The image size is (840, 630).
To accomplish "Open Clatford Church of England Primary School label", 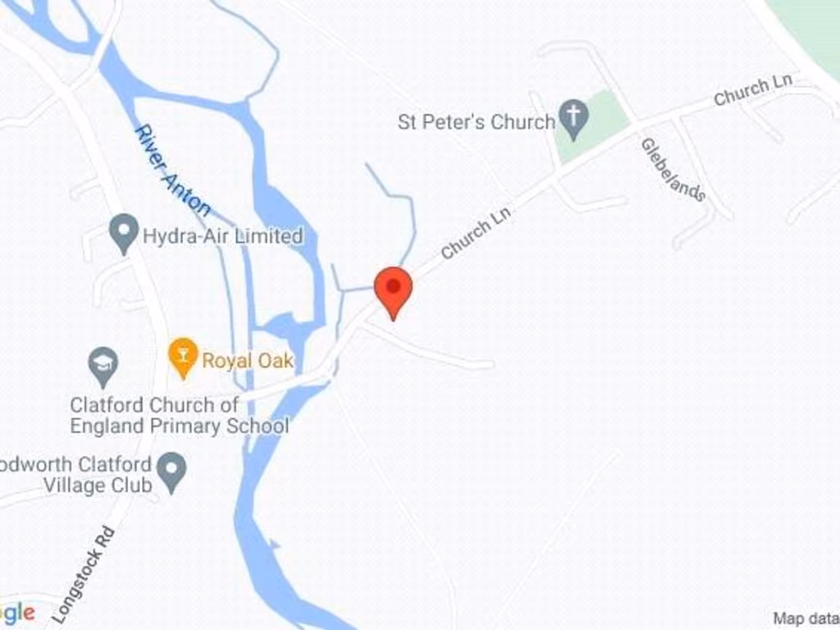I will (180, 416).
